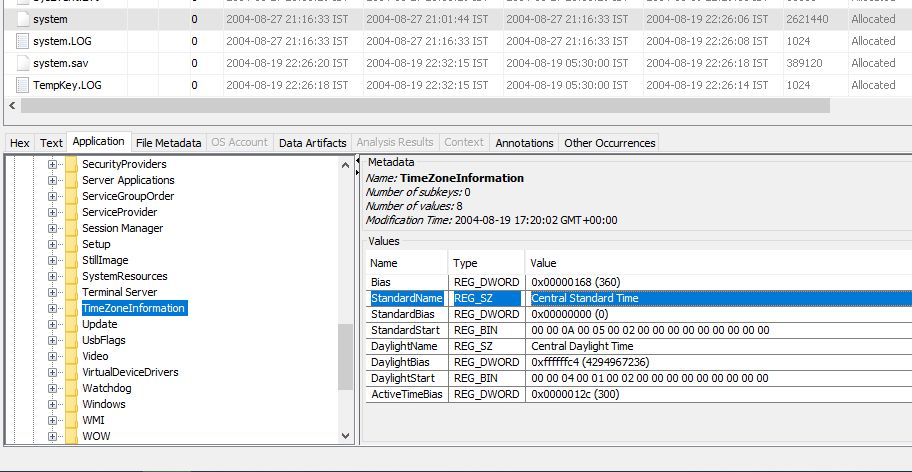
Task: Click the ServiceProvider folder icon
Action: click(x=72, y=212)
